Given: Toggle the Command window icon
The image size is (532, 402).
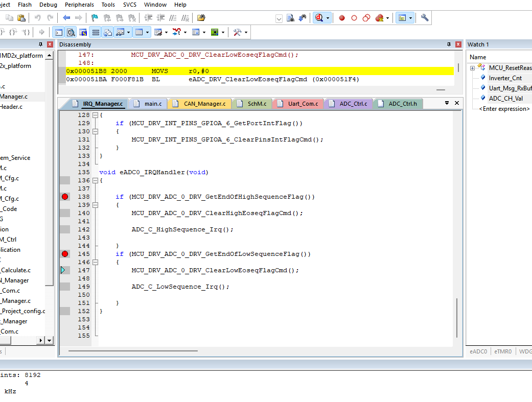Looking at the screenshot, I should (59, 32).
